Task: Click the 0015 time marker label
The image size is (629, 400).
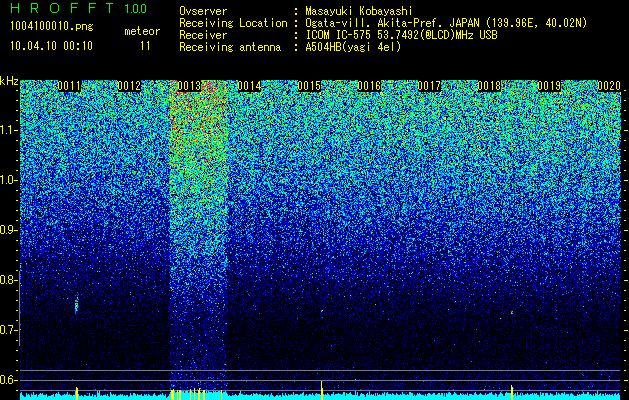Action: tap(309, 86)
